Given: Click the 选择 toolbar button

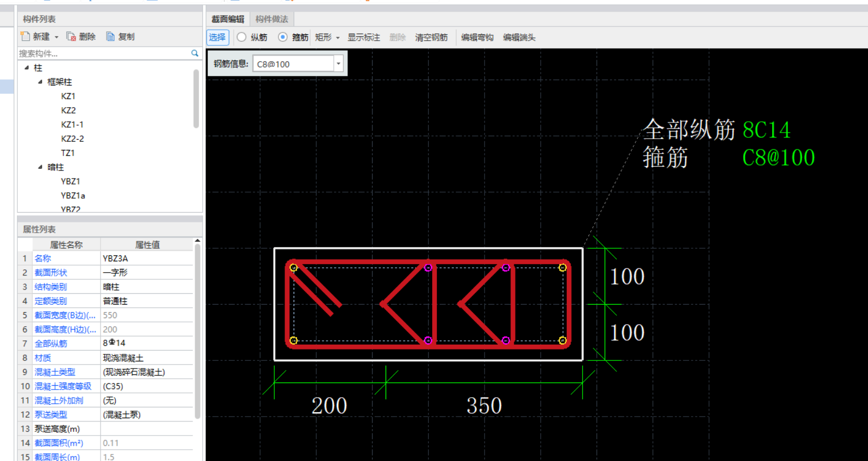Looking at the screenshot, I should coord(217,37).
